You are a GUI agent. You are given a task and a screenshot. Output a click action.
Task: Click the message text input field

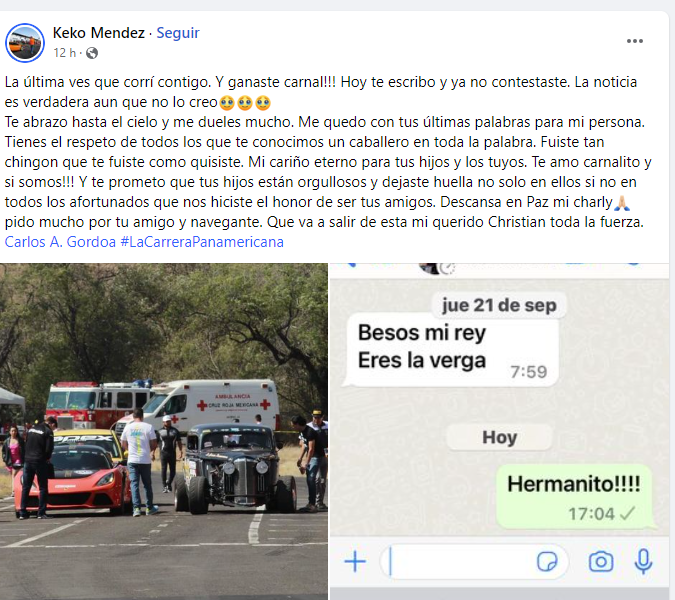(x=474, y=562)
